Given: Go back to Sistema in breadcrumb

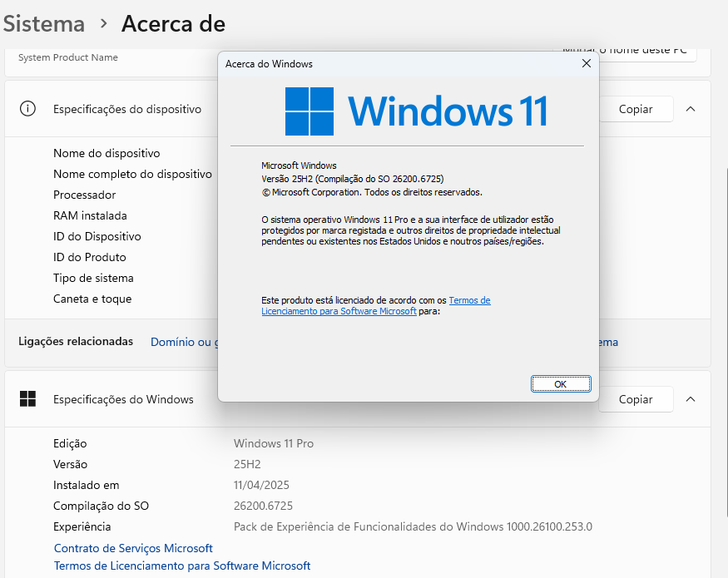Looking at the screenshot, I should 44,23.
